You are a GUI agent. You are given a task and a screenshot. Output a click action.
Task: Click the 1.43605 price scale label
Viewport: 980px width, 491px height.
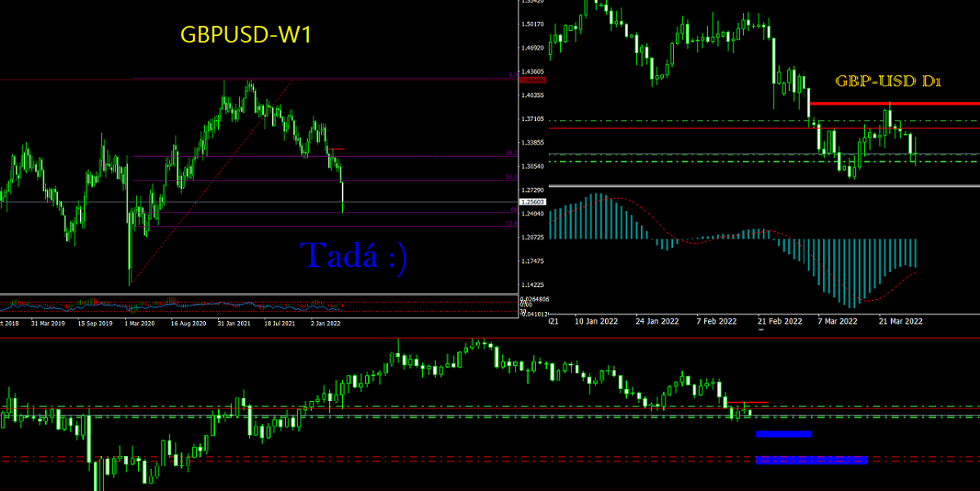point(532,72)
